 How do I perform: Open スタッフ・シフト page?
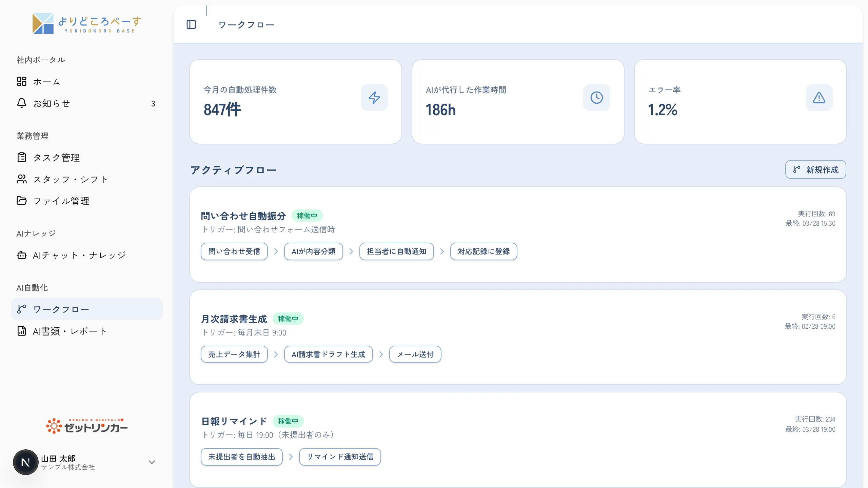point(87,179)
